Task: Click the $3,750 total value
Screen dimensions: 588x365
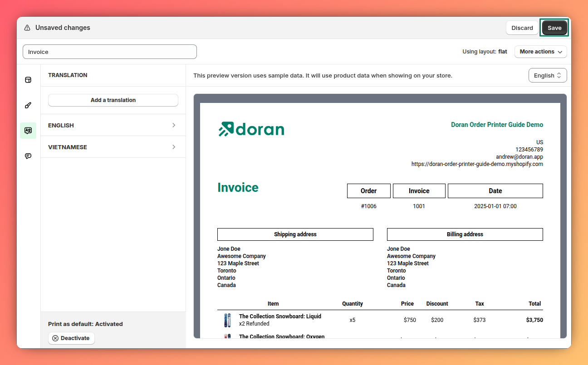Action: 534,320
